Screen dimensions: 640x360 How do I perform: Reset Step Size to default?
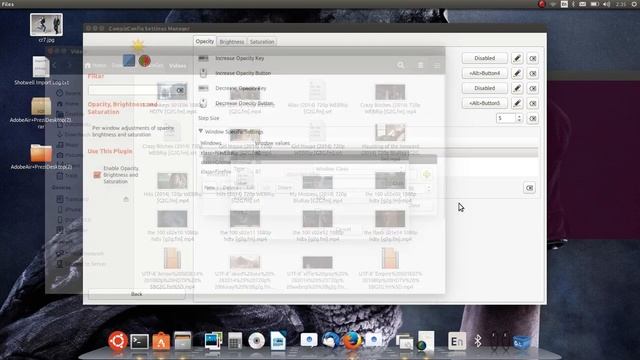pyautogui.click(x=532, y=118)
